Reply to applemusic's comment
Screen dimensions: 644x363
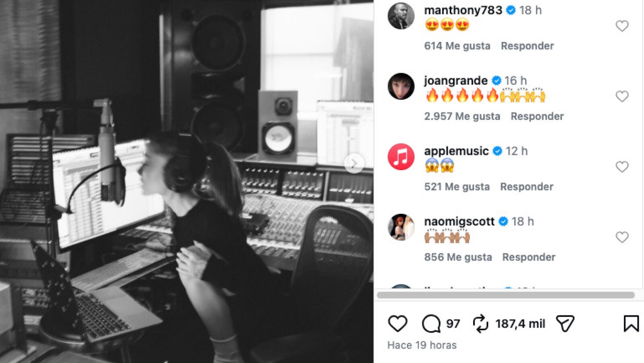click(x=526, y=187)
